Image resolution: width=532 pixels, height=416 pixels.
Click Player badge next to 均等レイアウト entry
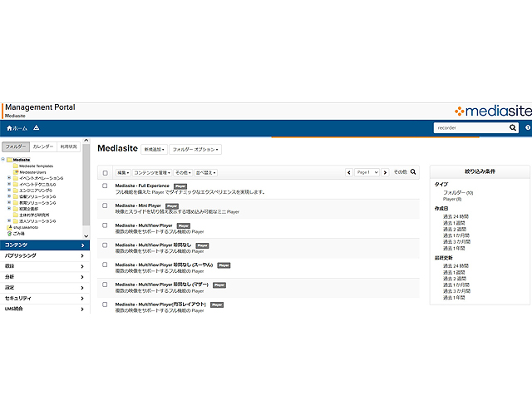[x=217, y=305]
